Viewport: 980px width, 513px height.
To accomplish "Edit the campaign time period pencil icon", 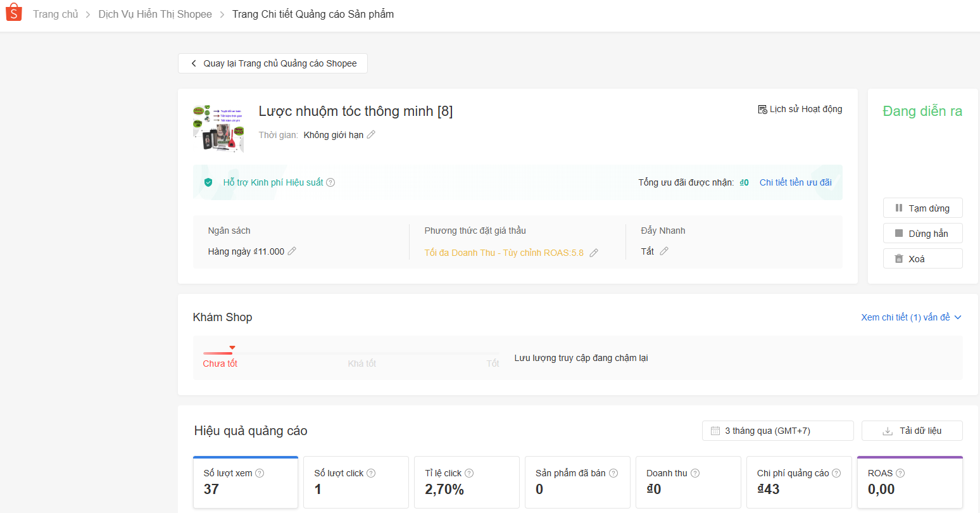I will [371, 134].
